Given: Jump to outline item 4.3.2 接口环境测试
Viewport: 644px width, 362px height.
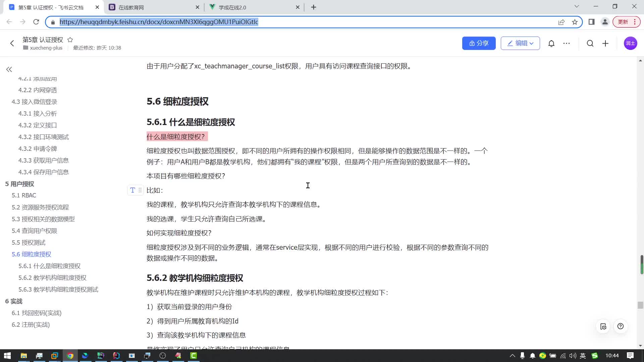Looking at the screenshot, I should point(44,137).
